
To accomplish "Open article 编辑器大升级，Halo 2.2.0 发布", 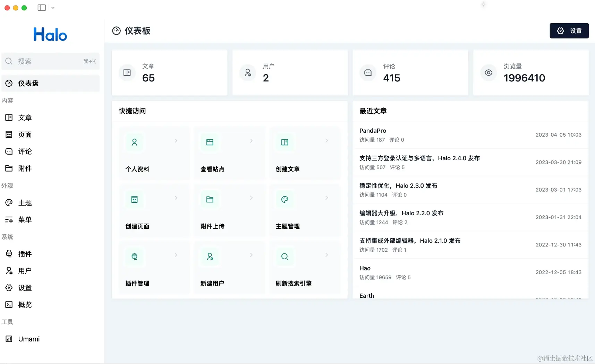I will pos(401,213).
